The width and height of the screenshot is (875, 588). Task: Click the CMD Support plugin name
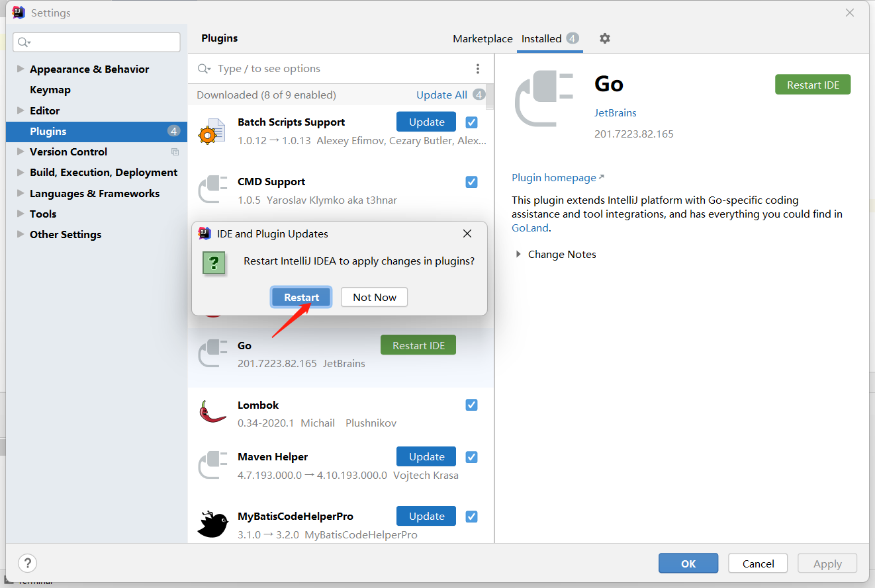pyautogui.click(x=271, y=181)
